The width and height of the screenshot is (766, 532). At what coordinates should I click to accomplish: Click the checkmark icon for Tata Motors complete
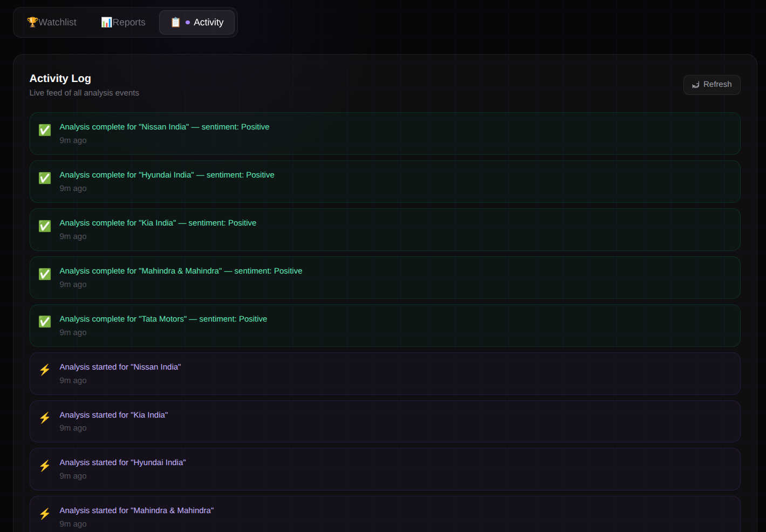coord(45,322)
